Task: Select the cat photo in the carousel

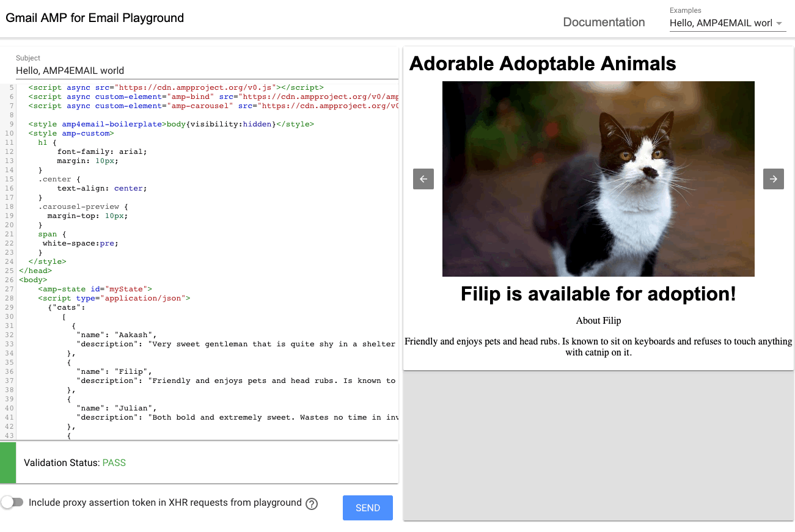Action: [598, 179]
